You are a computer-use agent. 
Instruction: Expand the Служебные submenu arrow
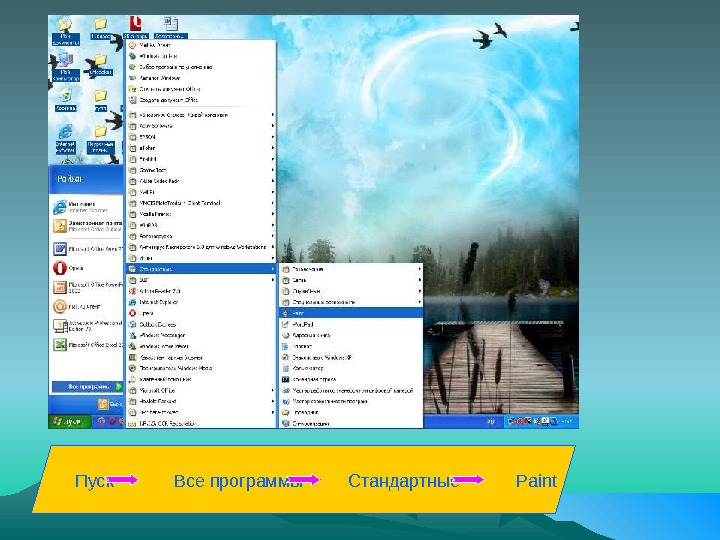click(x=420, y=291)
